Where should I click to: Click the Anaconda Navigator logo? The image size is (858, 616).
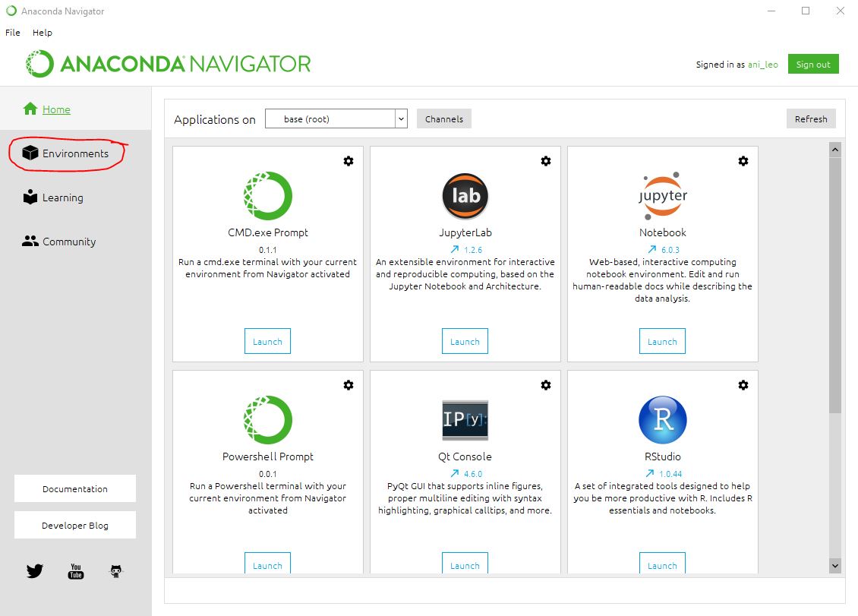coord(168,64)
